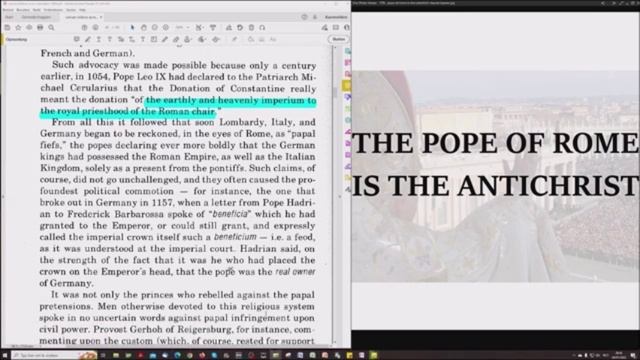Screen dimensions: 640x360
Task: Open Task View on the taskbar
Action: coord(103,356)
